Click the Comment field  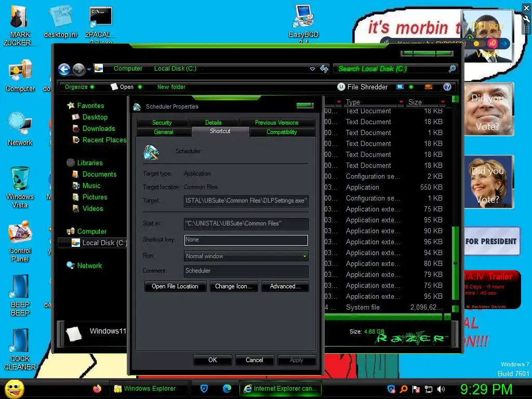pyautogui.click(x=246, y=271)
